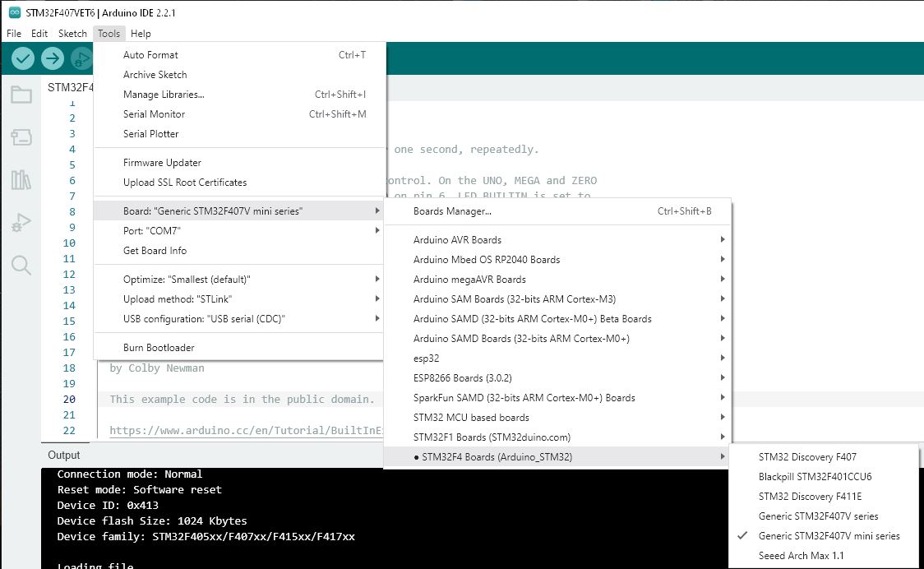Expand Arduino SAM Boards (Cortex-M3)
The height and width of the screenshot is (569, 924).
tap(557, 299)
